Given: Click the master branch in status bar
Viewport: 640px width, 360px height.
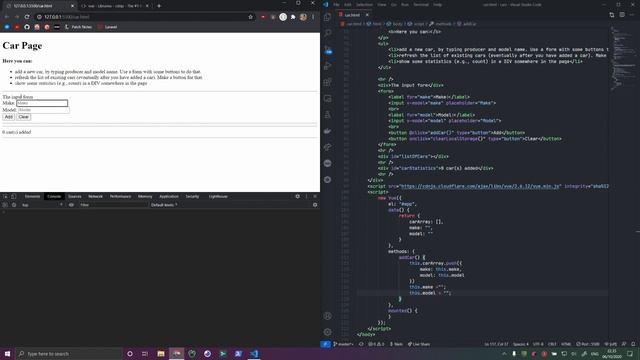Looking at the screenshot, I should click(x=343, y=344).
